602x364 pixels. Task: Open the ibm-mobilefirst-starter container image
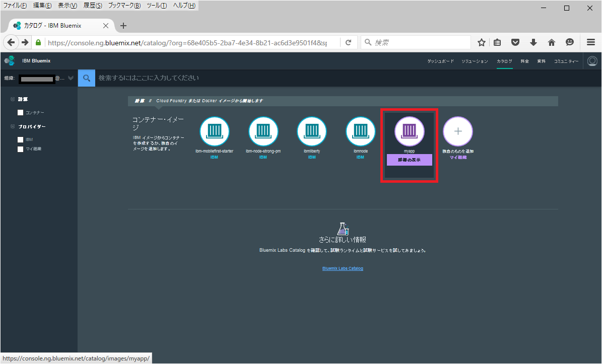(214, 131)
